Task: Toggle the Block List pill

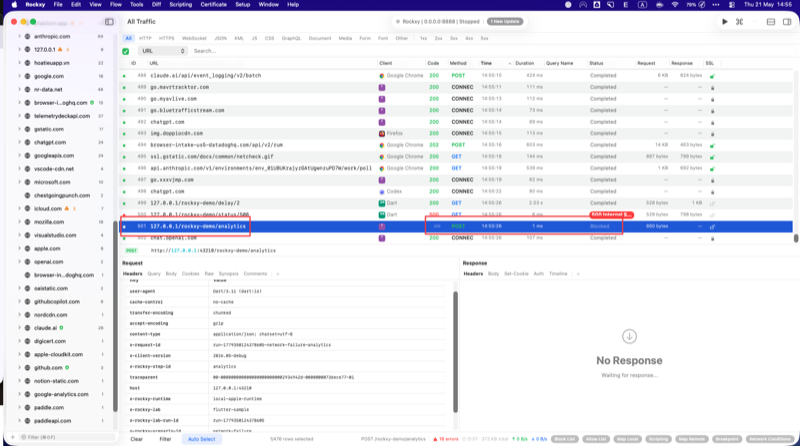Action: pyautogui.click(x=565, y=439)
